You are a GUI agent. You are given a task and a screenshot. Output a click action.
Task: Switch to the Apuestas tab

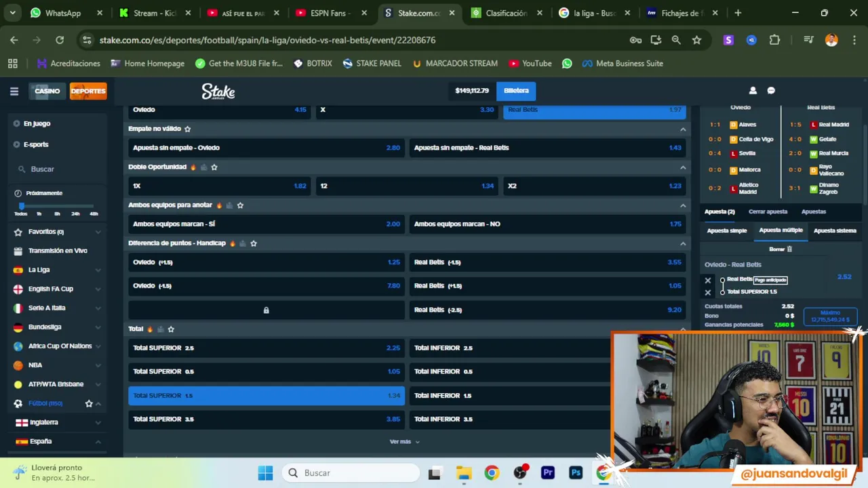814,211
